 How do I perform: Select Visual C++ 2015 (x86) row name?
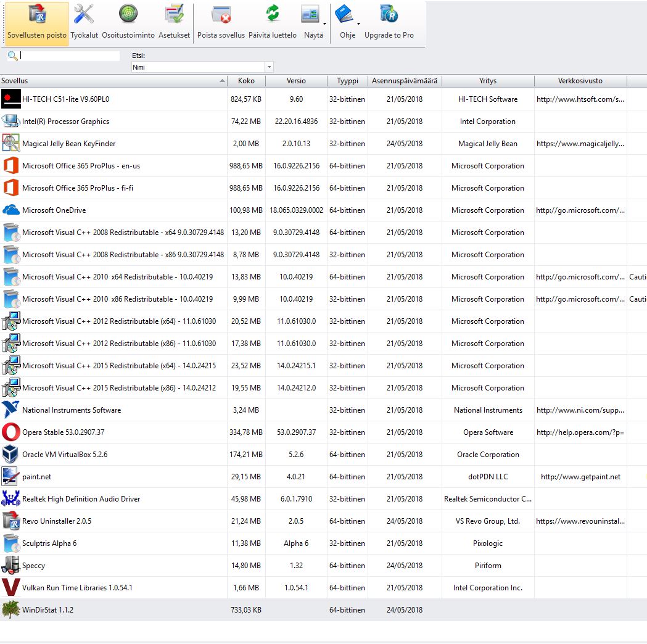click(x=119, y=388)
